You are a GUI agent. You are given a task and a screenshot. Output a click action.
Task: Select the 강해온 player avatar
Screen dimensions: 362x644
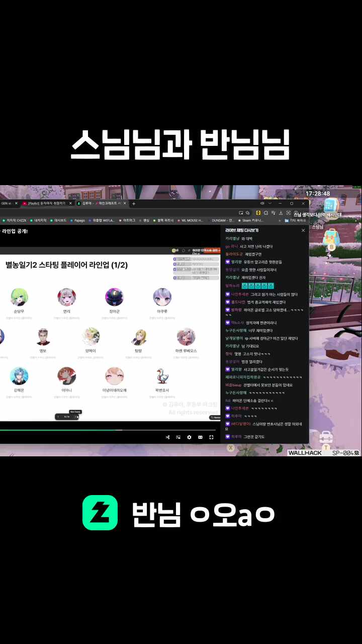[x=19, y=376]
